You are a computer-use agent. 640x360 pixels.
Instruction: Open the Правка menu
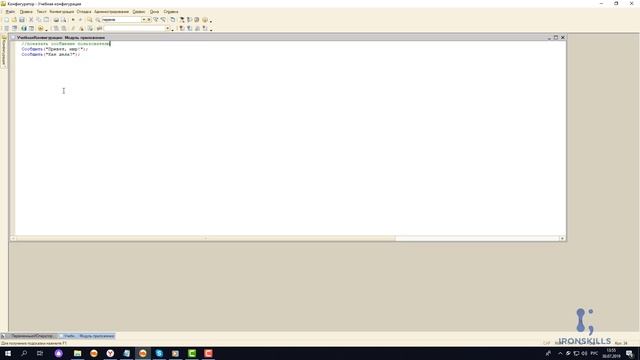click(x=26, y=12)
